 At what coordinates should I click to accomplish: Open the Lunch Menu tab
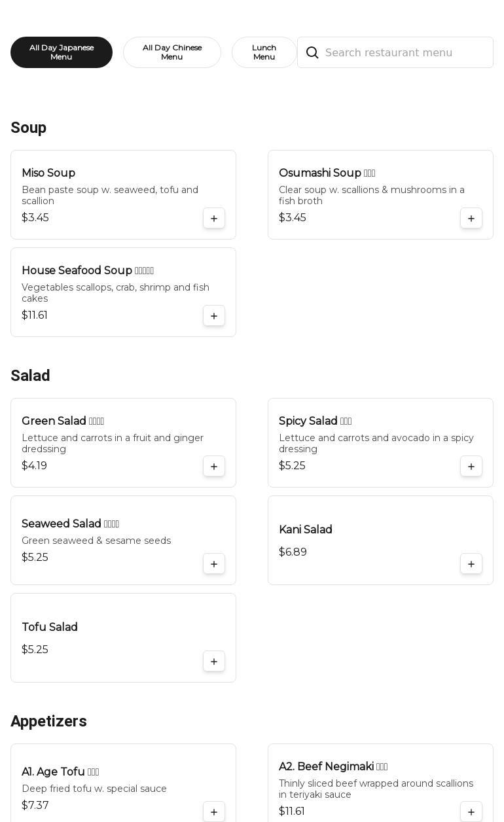click(264, 52)
